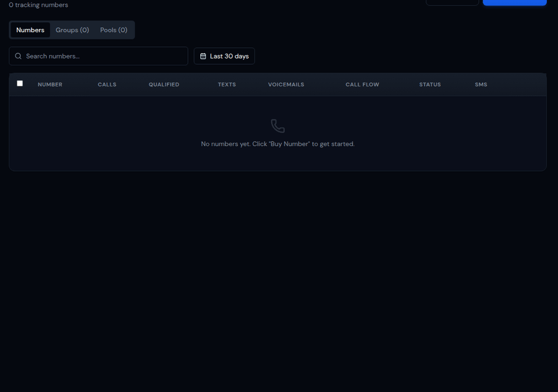Click the calendar icon beside Last 30 days

203,56
